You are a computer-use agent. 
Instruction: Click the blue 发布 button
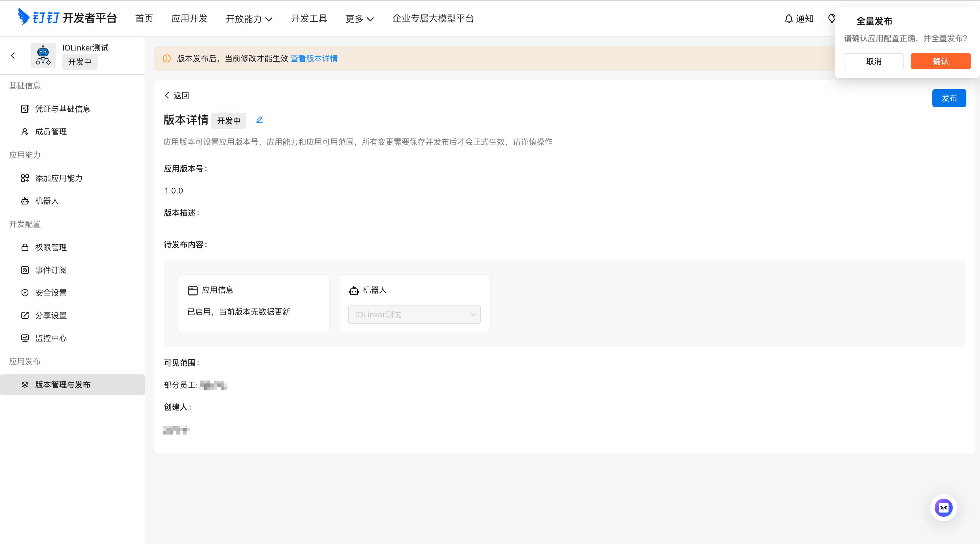(x=949, y=98)
